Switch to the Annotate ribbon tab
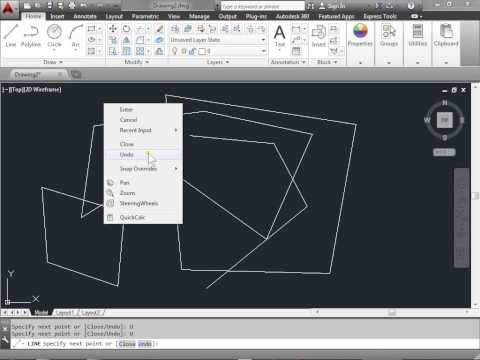480x360 pixels. 85,16
